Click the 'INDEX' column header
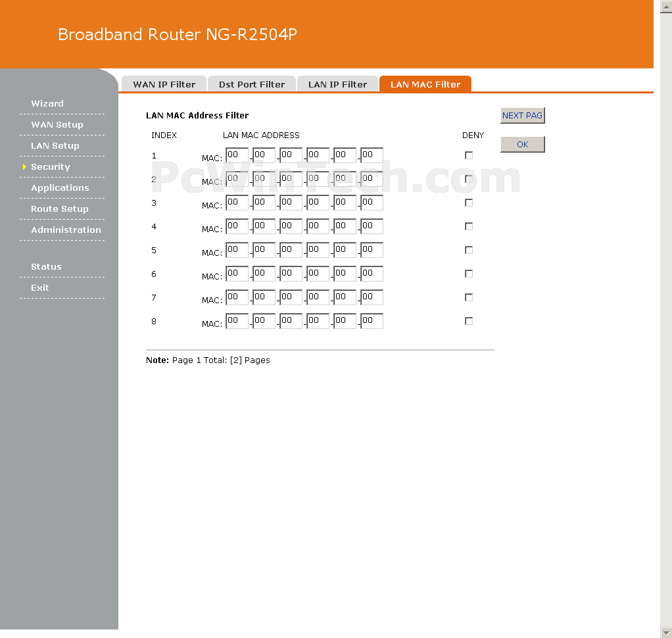Image resolution: width=672 pixels, height=638 pixels. point(164,135)
